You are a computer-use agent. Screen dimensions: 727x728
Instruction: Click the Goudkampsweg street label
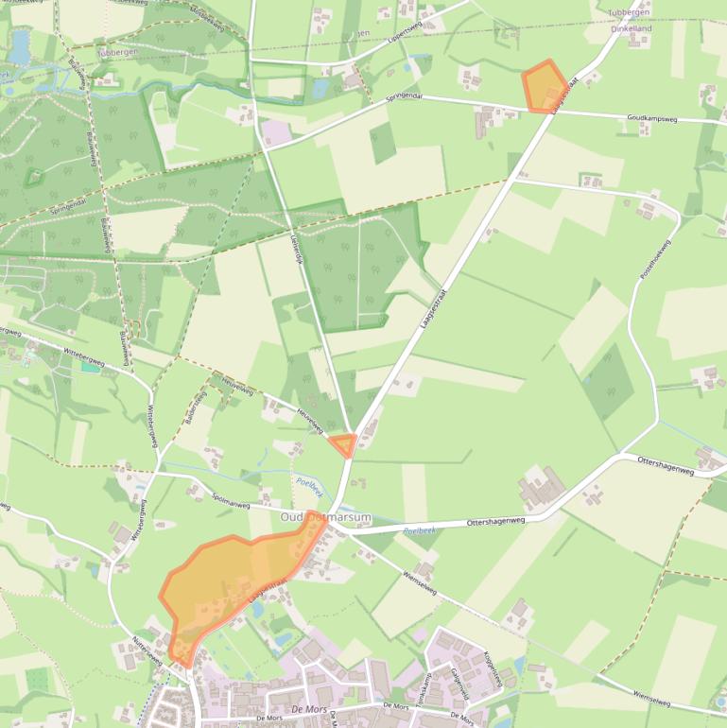[651, 118]
